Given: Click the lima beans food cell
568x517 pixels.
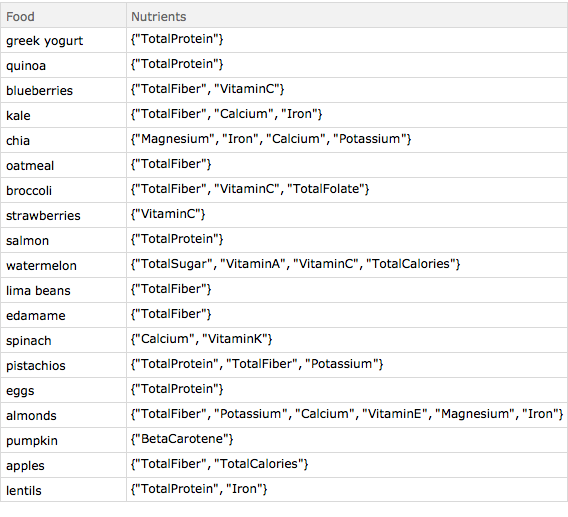Looking at the screenshot, I should 63,290.
